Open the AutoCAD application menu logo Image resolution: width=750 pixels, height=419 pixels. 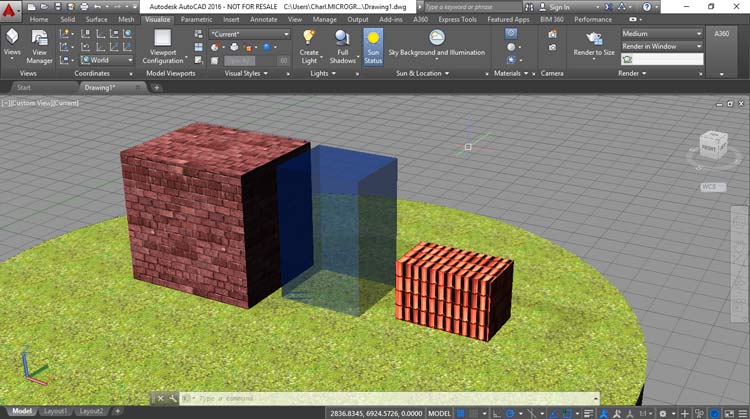[x=11, y=7]
